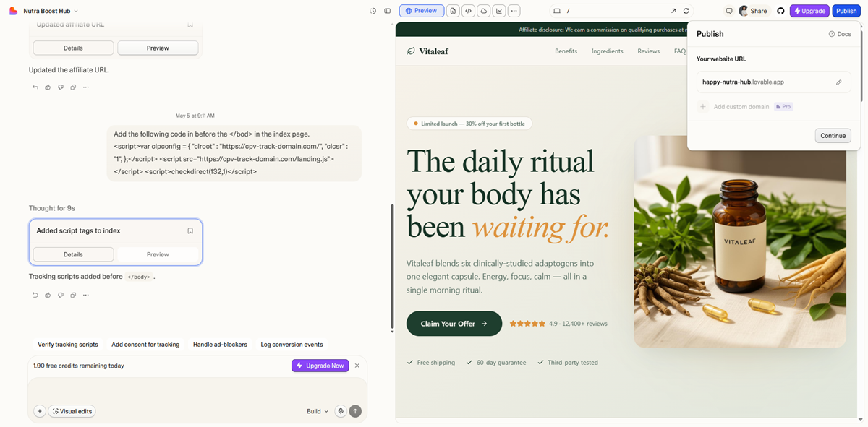Switch to the Preview view tab
This screenshot has width=868, height=427.
421,11
